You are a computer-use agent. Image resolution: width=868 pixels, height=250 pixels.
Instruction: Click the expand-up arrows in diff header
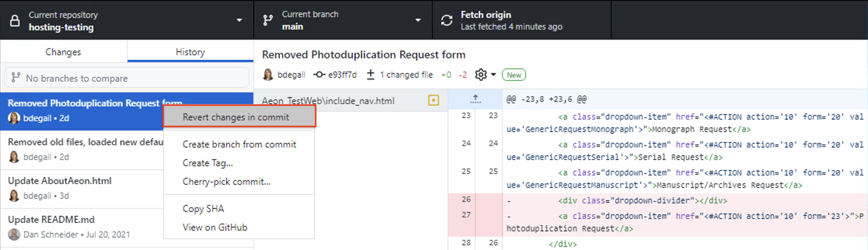click(x=475, y=99)
